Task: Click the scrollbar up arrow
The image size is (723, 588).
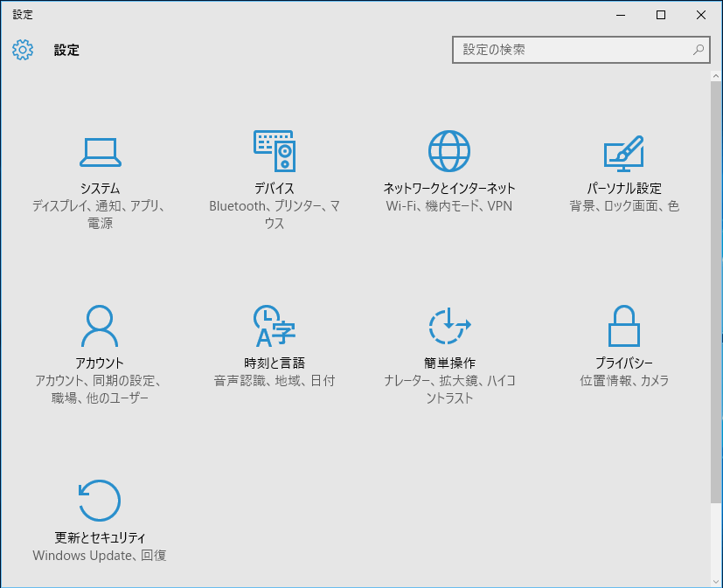Action: click(x=716, y=75)
